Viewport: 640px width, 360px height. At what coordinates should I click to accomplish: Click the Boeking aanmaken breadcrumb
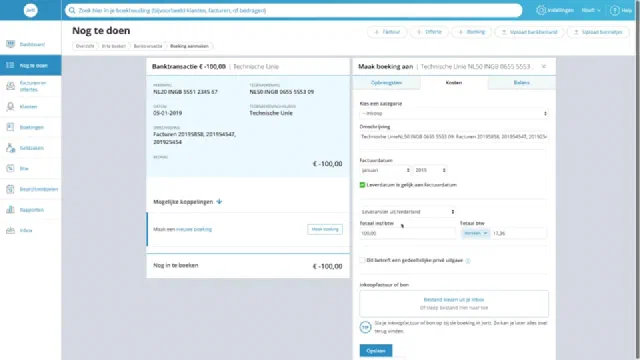(x=189, y=46)
